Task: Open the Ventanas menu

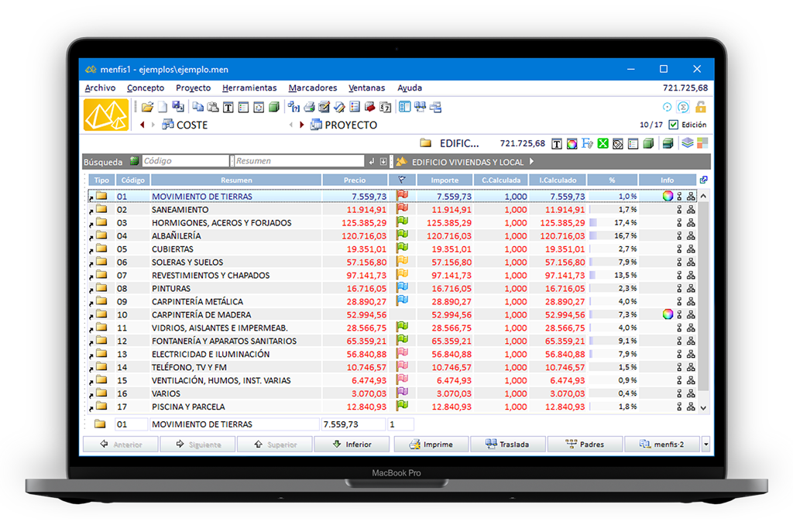Action: (x=366, y=88)
